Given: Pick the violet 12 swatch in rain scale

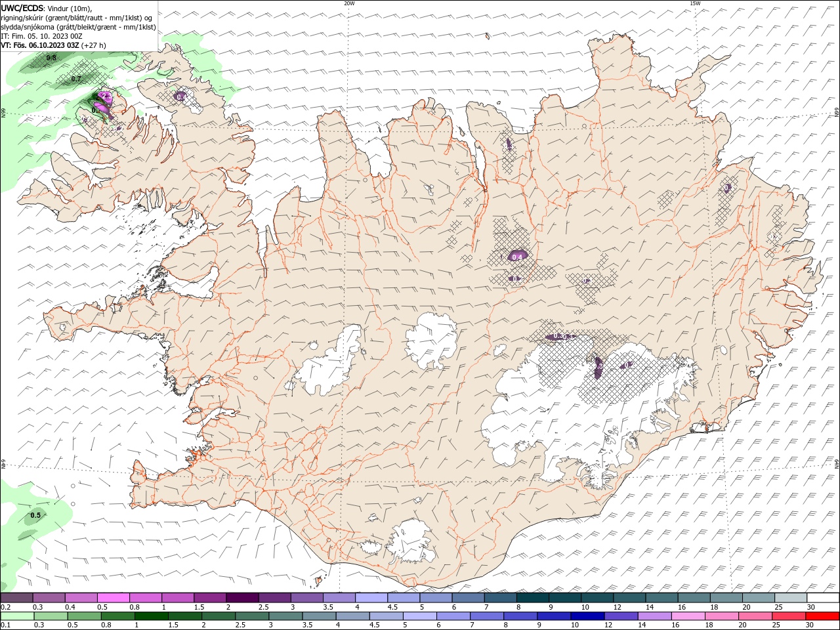Looking at the screenshot, I should (x=620, y=616).
